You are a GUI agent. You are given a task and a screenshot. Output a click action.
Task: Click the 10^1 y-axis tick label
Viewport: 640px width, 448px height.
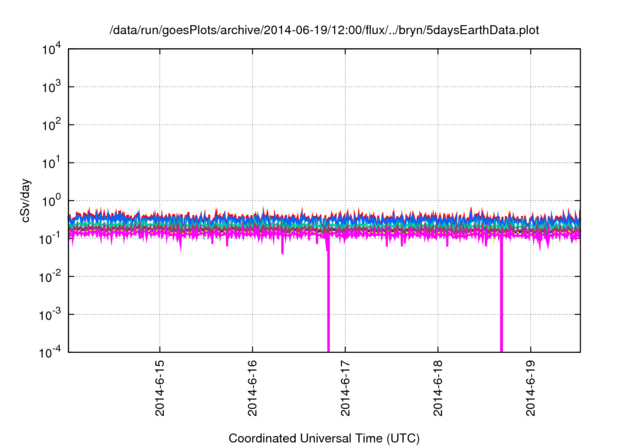[x=51, y=163]
